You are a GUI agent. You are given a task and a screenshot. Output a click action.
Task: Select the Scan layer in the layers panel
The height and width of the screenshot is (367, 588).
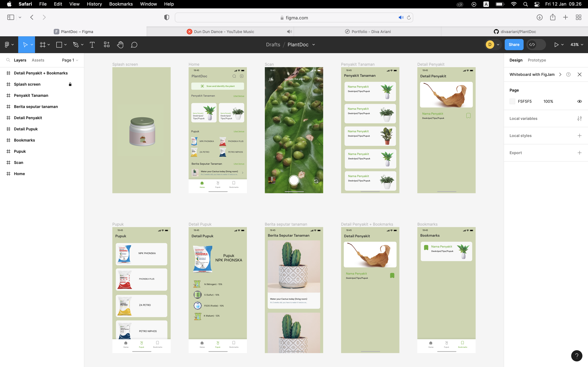pyautogui.click(x=19, y=162)
